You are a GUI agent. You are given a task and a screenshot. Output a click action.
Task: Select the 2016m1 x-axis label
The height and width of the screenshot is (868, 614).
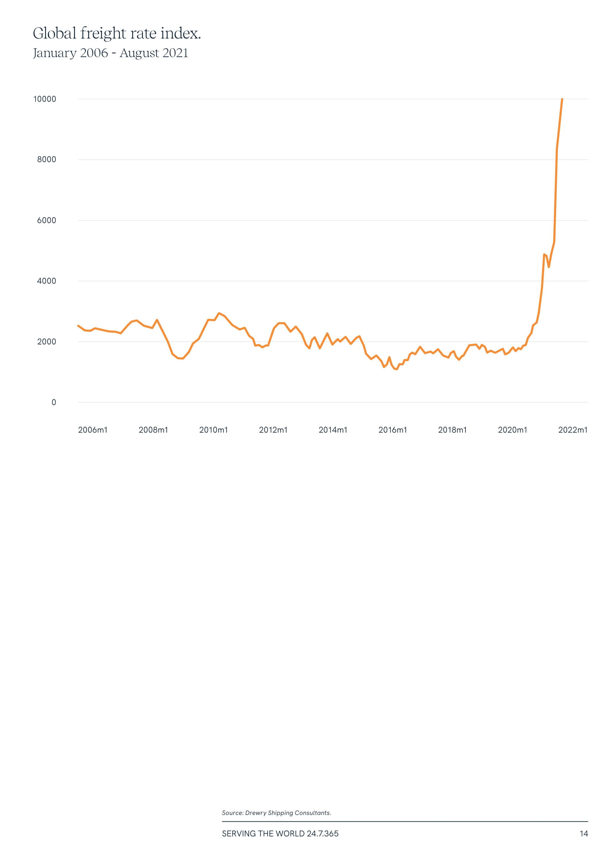click(392, 430)
